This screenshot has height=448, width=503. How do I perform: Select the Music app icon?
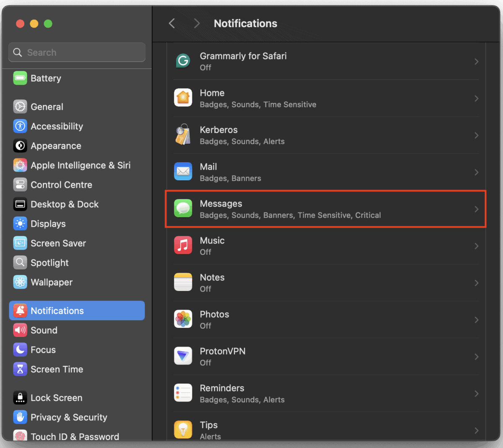tap(183, 246)
